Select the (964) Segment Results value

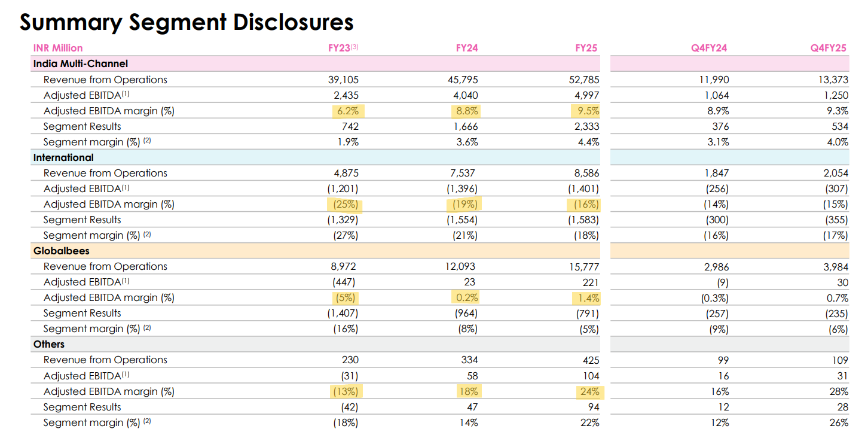click(x=466, y=313)
